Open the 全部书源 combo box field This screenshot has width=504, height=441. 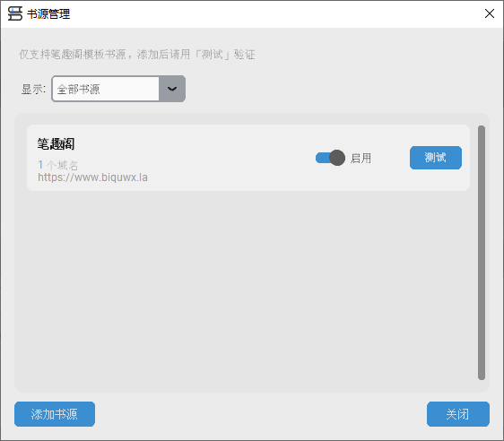click(x=118, y=89)
